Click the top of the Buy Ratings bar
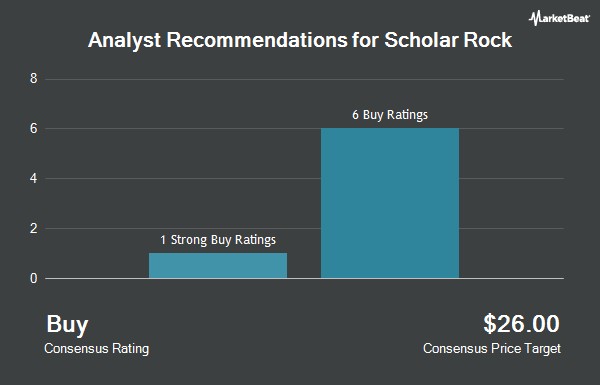The image size is (600, 385). point(390,129)
